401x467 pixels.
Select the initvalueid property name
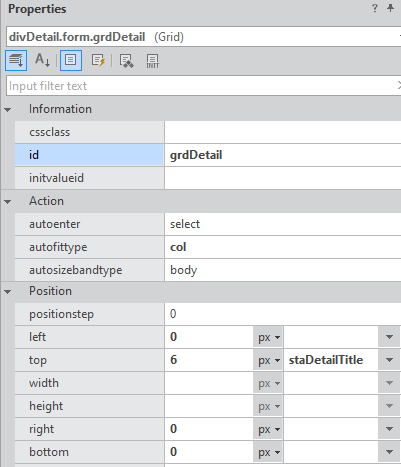pos(89,178)
